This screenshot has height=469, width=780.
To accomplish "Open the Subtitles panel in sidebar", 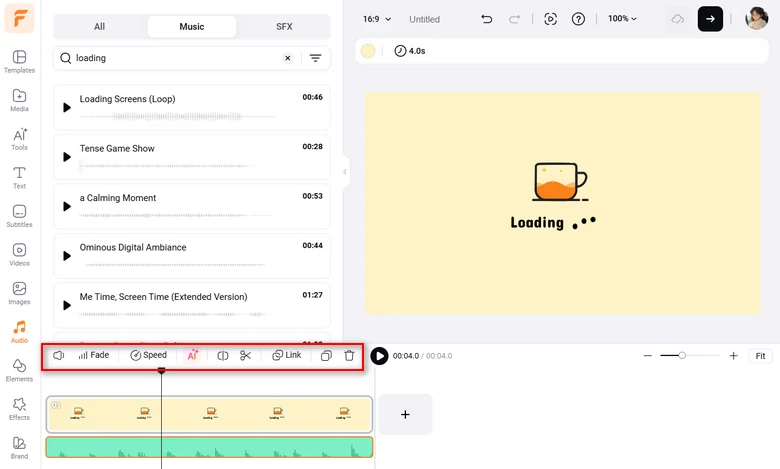I will tap(19, 217).
